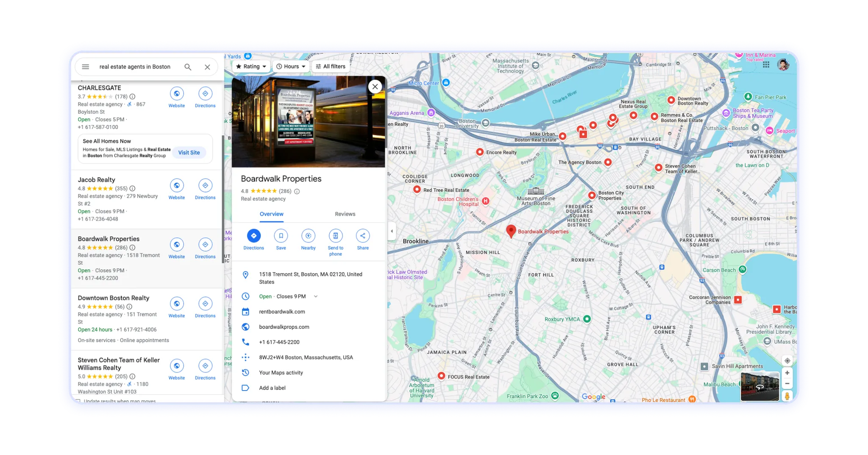Open the Street View layers thumbnail
Viewport: 868px width, 455px height.
click(759, 387)
